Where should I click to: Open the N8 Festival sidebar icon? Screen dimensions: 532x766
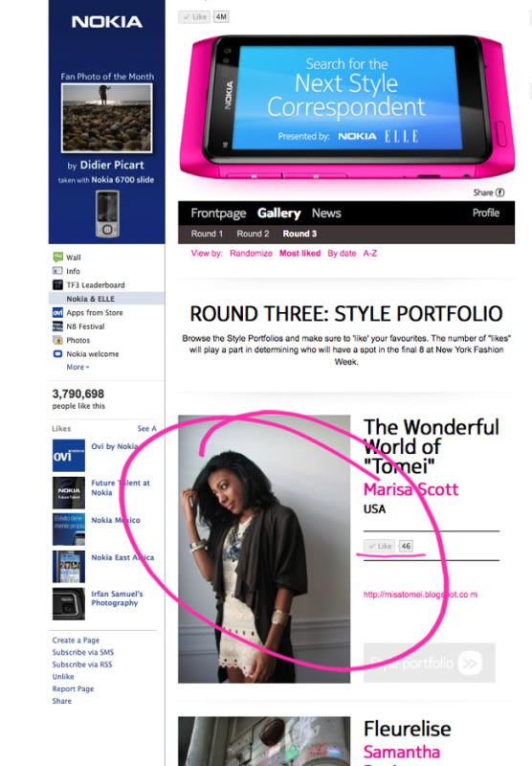57,327
